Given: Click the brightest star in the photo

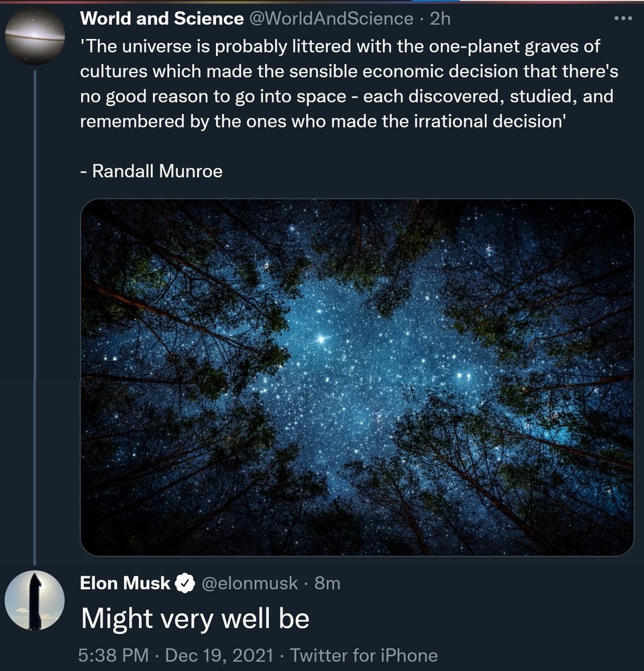Looking at the screenshot, I should click(x=321, y=340).
